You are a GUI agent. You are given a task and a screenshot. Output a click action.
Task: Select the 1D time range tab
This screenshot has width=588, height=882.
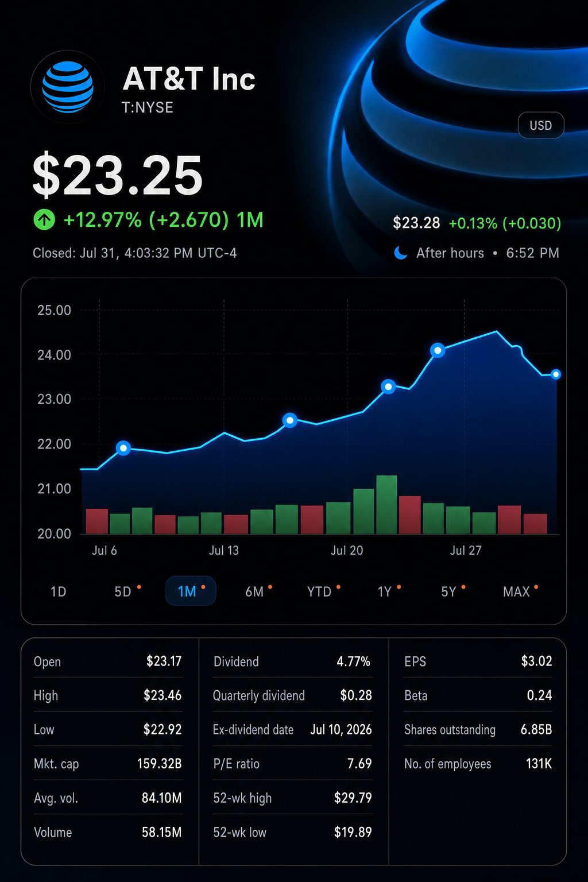tap(58, 591)
